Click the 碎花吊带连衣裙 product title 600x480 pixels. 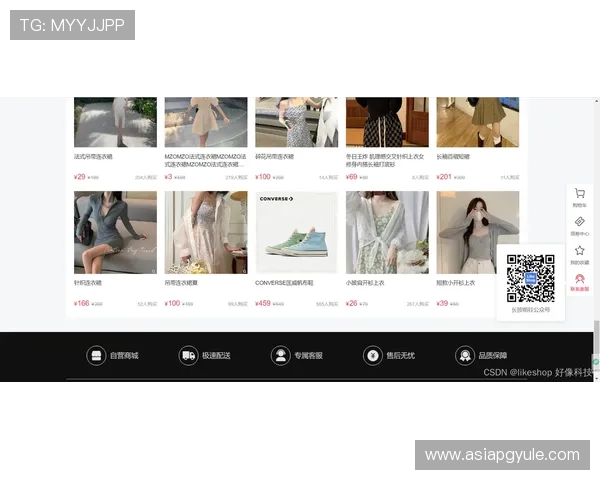[x=275, y=157]
